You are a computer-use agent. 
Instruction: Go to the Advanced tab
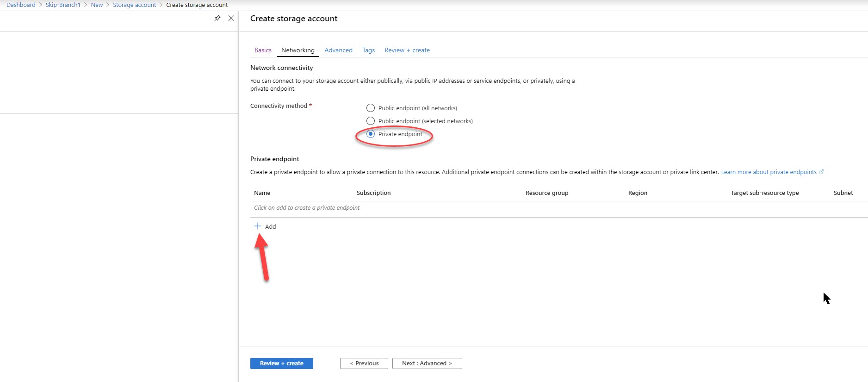(x=338, y=50)
